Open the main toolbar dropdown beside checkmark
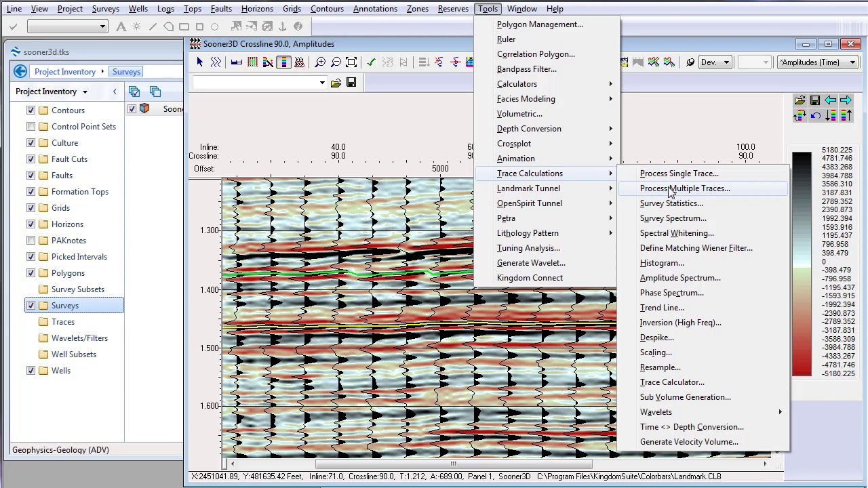Viewport: 868px width, 488px height. pyautogui.click(x=67, y=26)
